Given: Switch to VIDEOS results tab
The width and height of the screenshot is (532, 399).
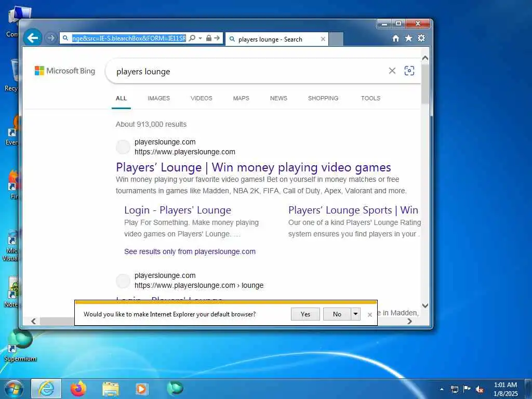Looking at the screenshot, I should [x=202, y=98].
